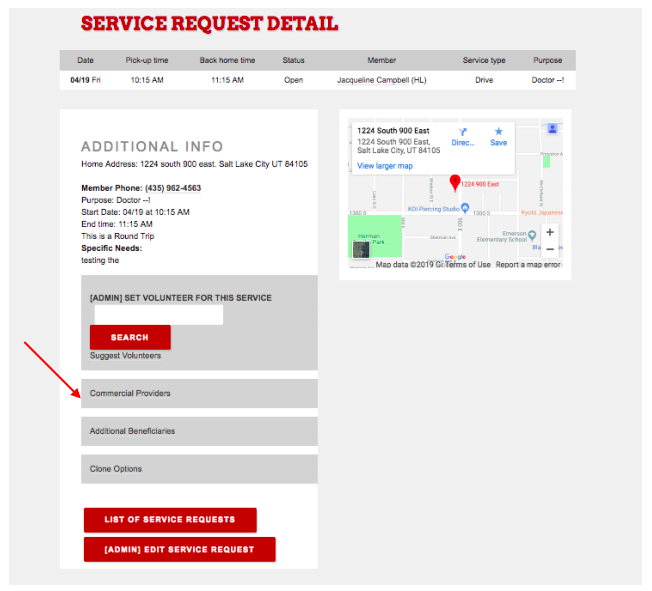
Task: Click the volunteer search input field
Action: pos(158,315)
